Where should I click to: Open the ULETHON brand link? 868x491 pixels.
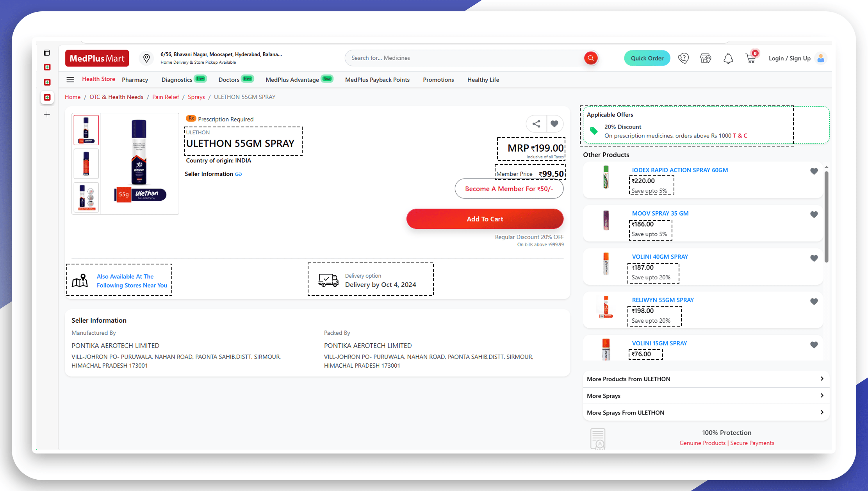tap(198, 132)
